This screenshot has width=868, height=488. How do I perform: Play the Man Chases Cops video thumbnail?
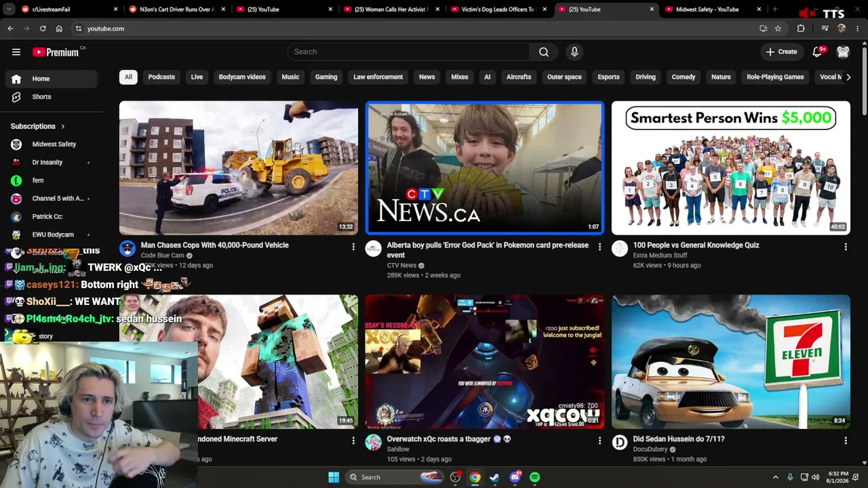pos(239,168)
